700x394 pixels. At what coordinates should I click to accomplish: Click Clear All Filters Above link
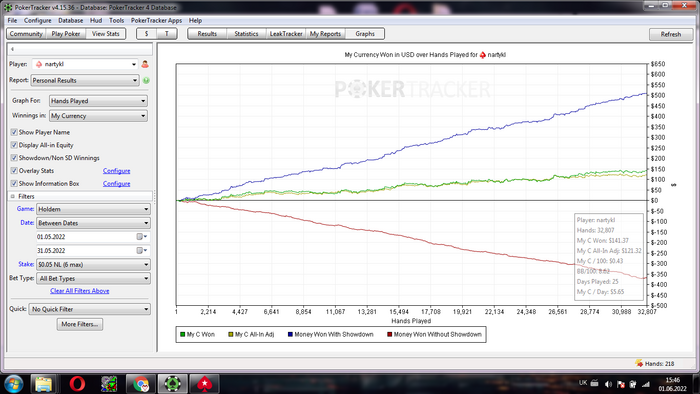coord(80,291)
